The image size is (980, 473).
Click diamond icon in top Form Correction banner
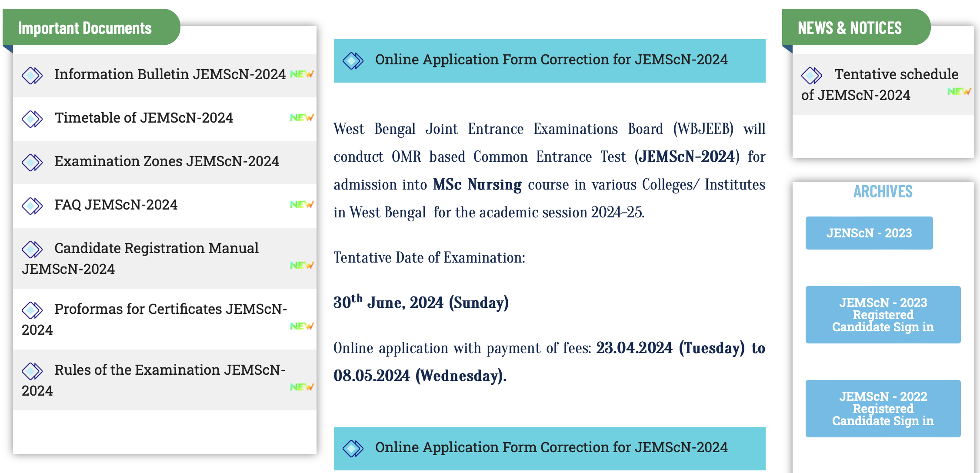tap(353, 61)
